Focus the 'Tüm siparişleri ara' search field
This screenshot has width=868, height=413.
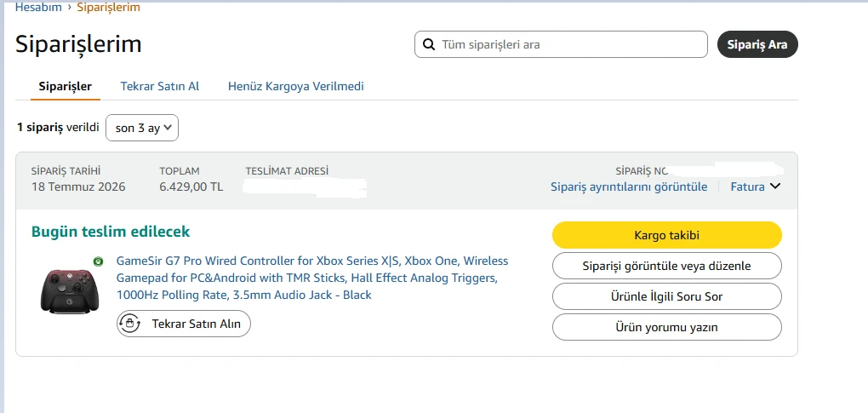click(x=561, y=44)
